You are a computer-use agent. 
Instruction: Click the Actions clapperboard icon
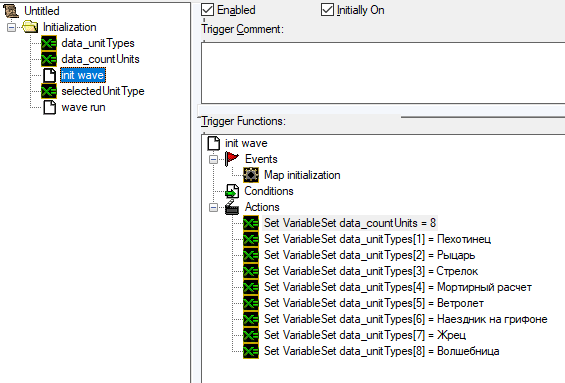pos(232,207)
